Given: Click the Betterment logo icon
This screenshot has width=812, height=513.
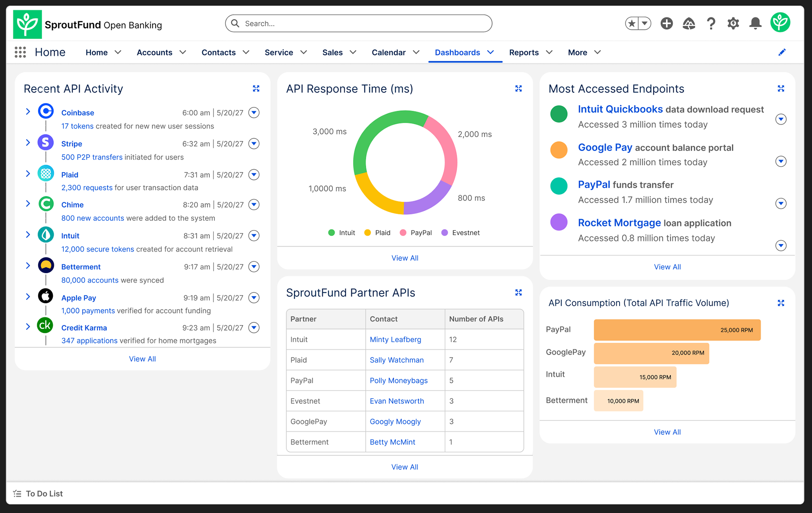Looking at the screenshot, I should 46,266.
